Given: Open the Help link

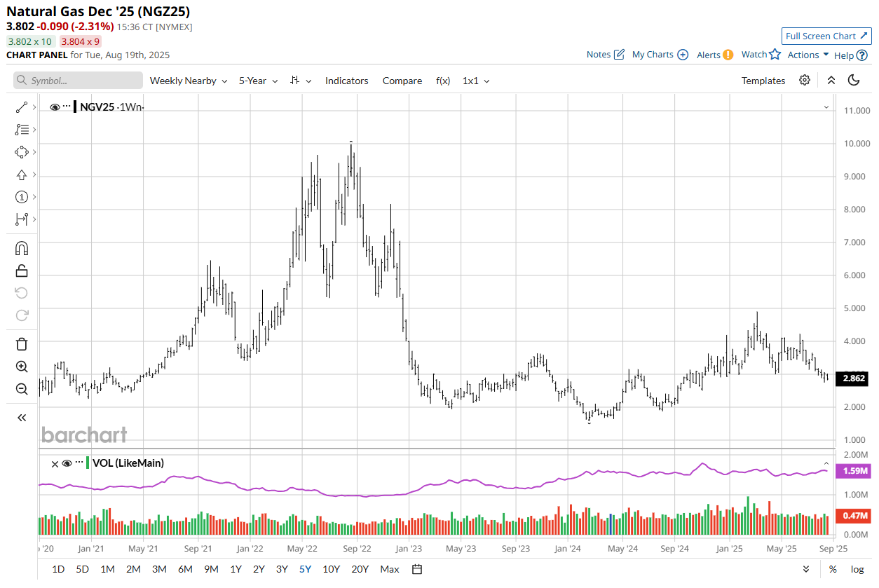Looking at the screenshot, I should (850, 55).
